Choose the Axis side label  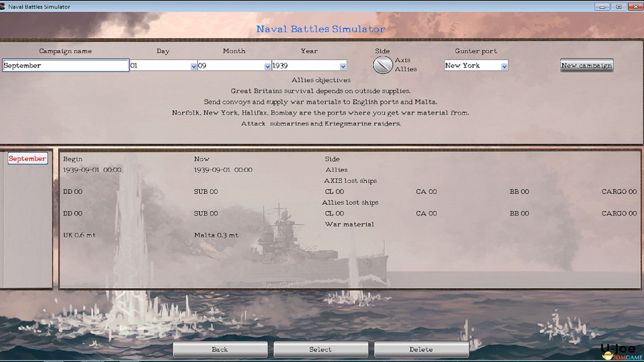pos(402,60)
